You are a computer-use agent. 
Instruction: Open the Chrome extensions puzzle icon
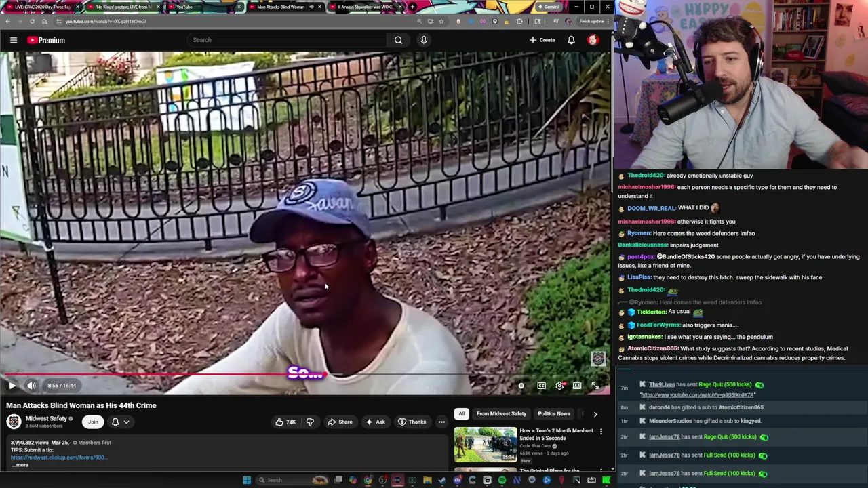tap(519, 21)
